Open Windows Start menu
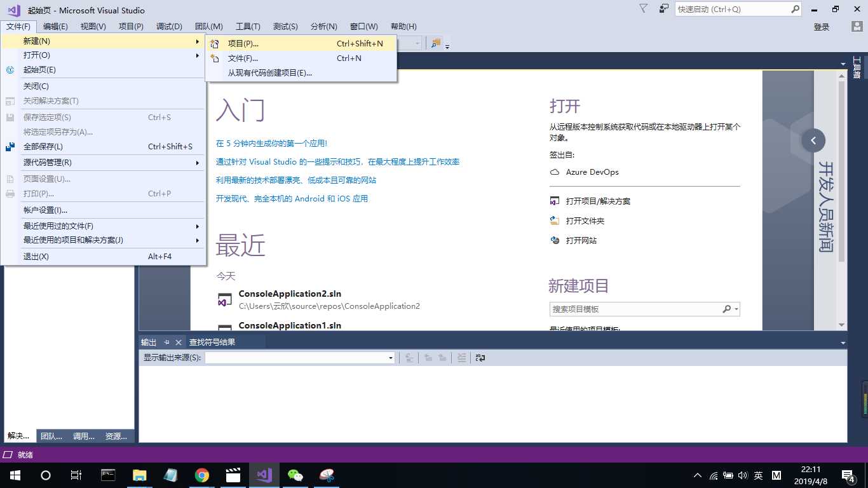This screenshot has width=868, height=488. tap(15, 475)
